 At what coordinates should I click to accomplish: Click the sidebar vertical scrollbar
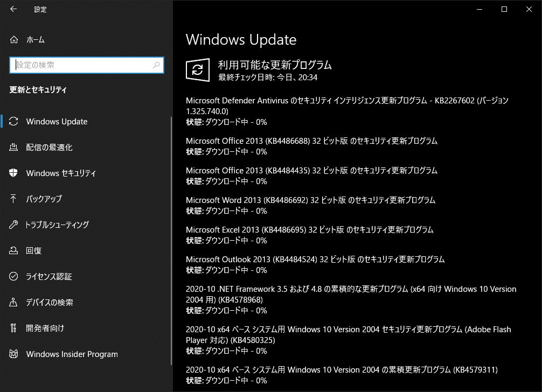[x=171, y=241]
